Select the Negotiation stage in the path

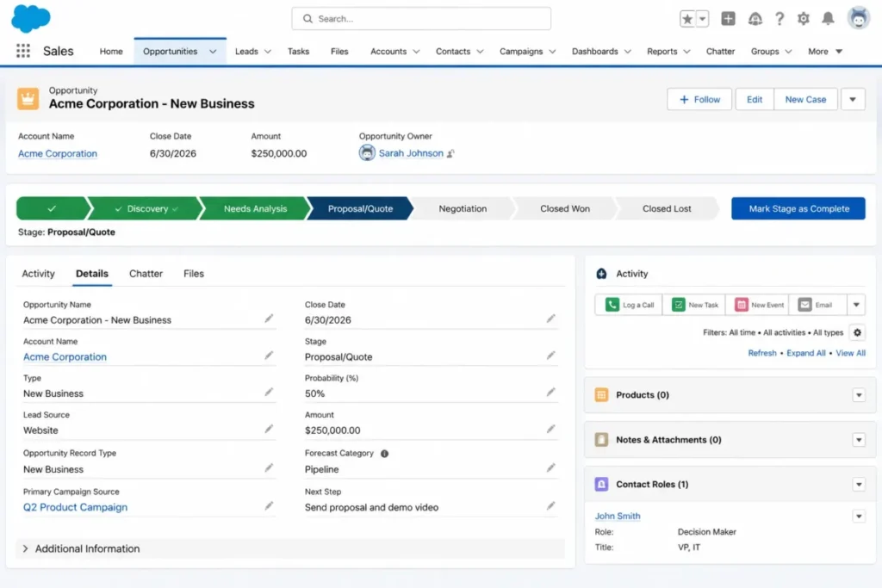point(463,208)
